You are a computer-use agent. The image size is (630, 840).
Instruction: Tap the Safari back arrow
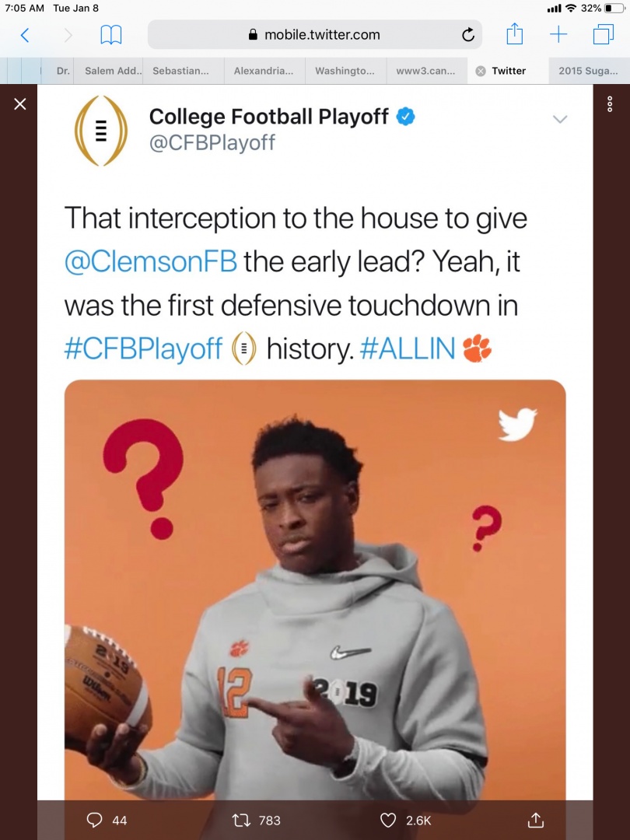pyautogui.click(x=24, y=35)
